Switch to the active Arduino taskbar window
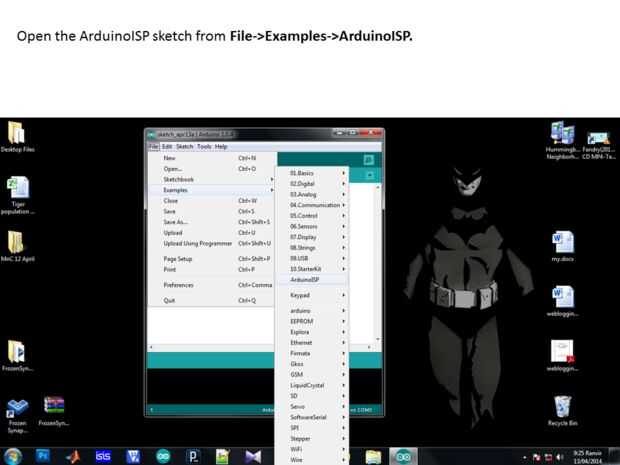The width and height of the screenshot is (620, 465). [403, 457]
